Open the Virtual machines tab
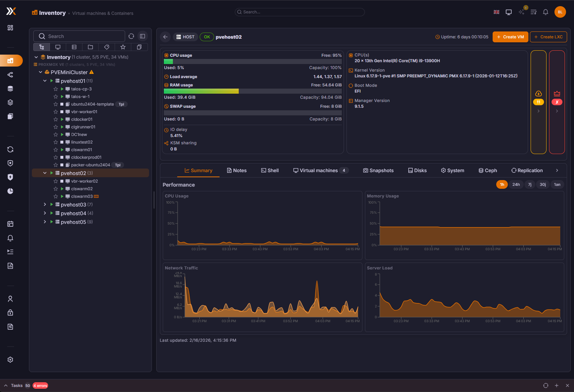The height and width of the screenshot is (392, 574). pyautogui.click(x=320, y=170)
